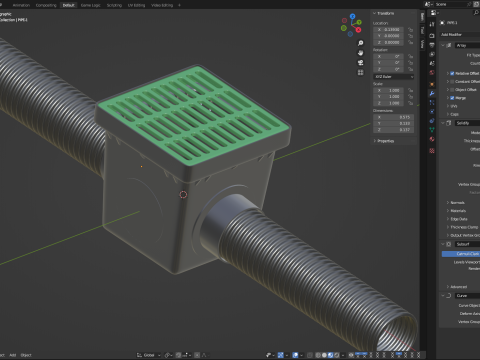Open the Object Constraints properties tab icon
Screen dimensions: 480x360
(x=432, y=121)
